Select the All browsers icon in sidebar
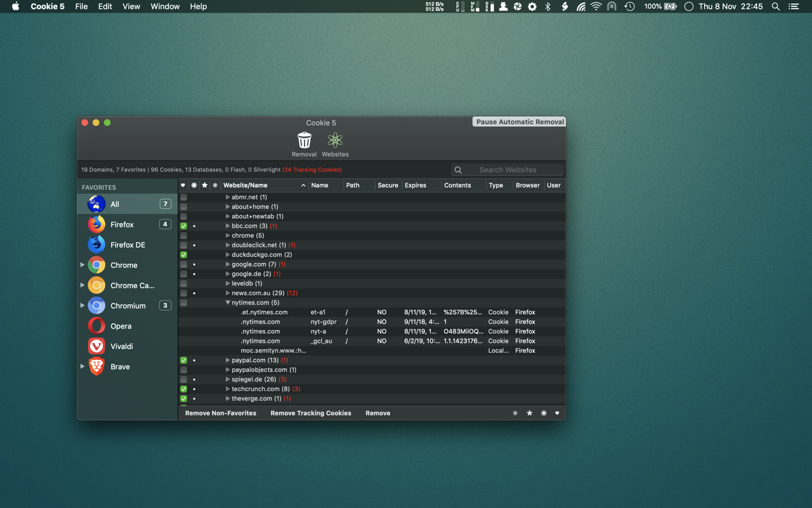 (x=96, y=204)
